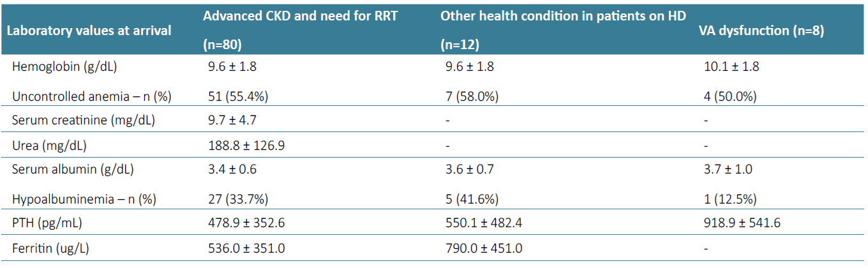Click the urea value 188.8 ± 126.9
This screenshot has height=268, width=868.
pyautogui.click(x=244, y=145)
